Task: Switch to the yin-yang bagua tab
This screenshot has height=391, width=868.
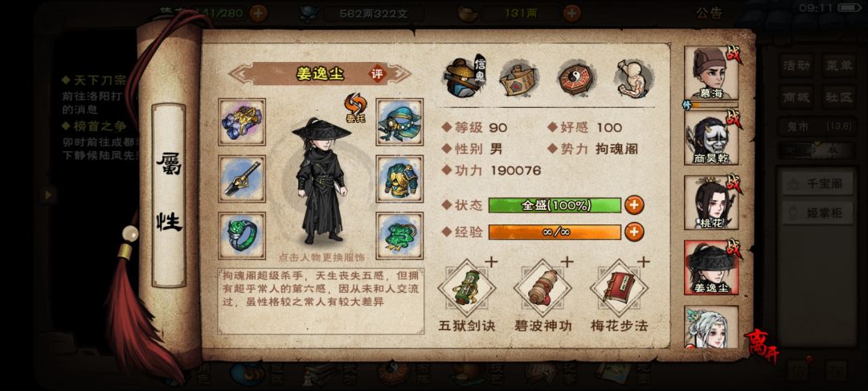Action: pos(575,78)
